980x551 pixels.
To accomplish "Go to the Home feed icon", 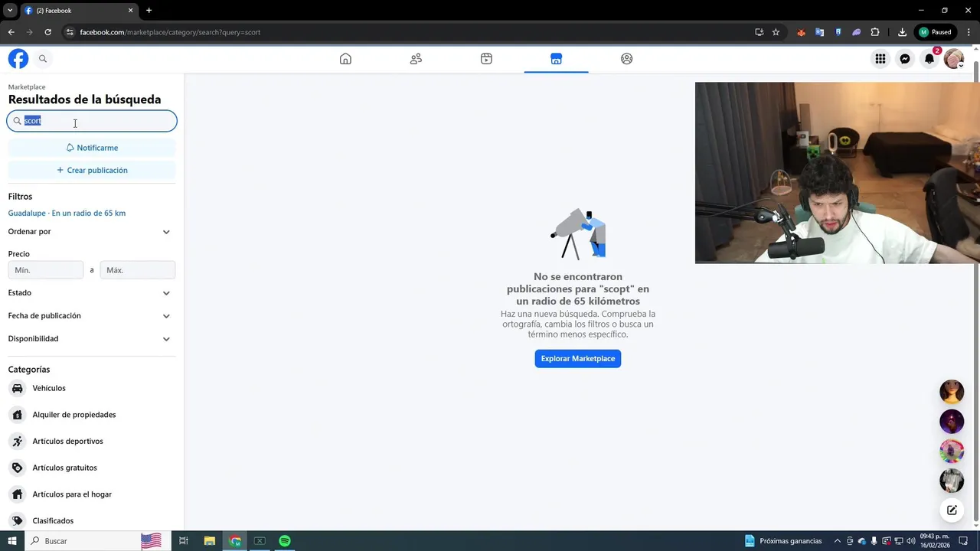I will [345, 59].
